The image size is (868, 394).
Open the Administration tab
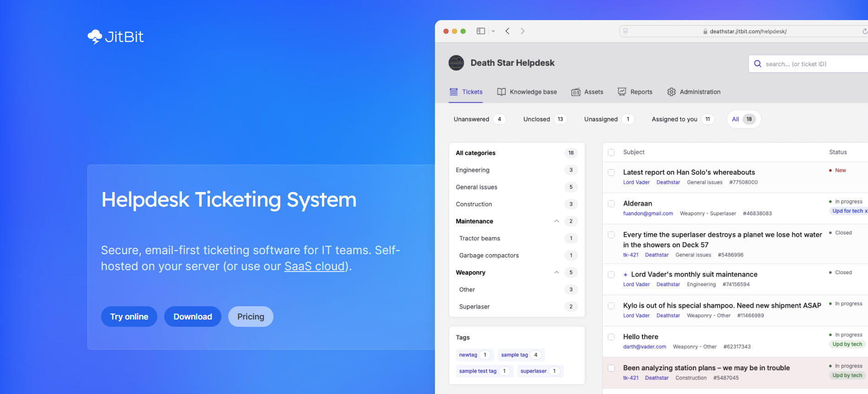tap(694, 92)
